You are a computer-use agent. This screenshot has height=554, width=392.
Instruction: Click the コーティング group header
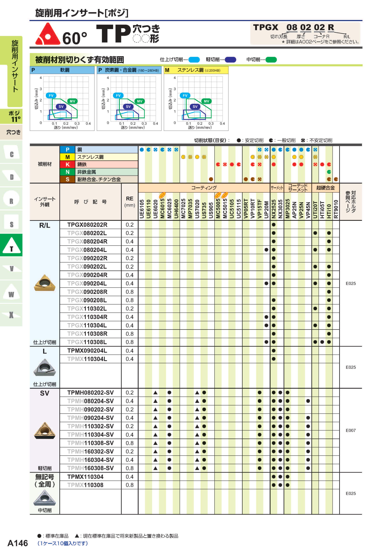click(x=204, y=188)
